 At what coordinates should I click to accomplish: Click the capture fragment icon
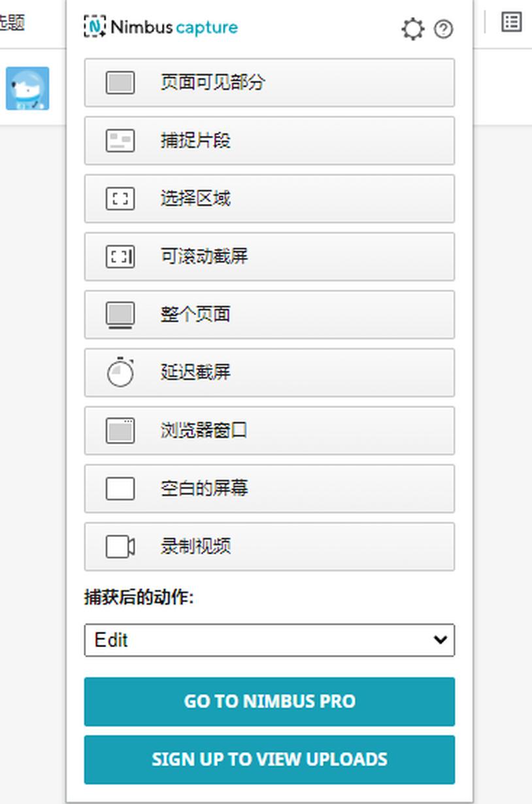[x=120, y=141]
